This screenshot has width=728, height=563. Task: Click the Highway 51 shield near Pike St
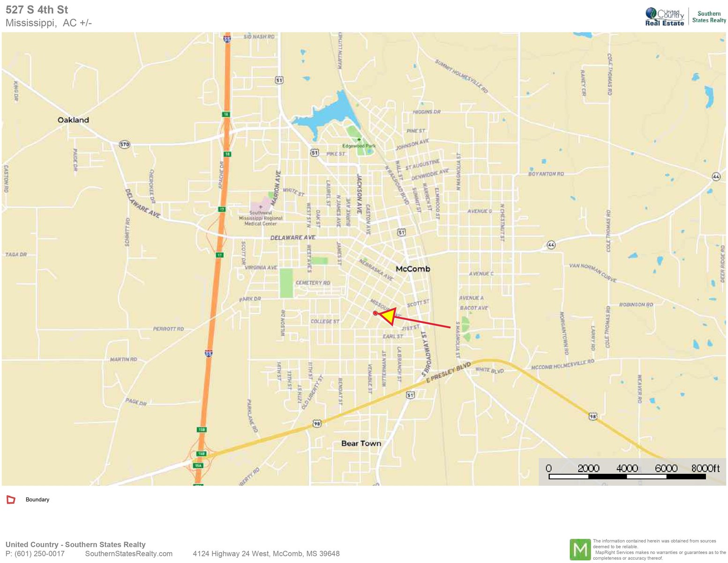314,153
